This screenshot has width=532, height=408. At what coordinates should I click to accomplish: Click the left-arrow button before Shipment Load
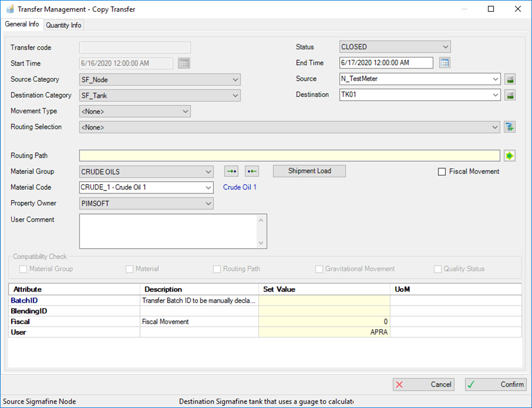tap(252, 172)
